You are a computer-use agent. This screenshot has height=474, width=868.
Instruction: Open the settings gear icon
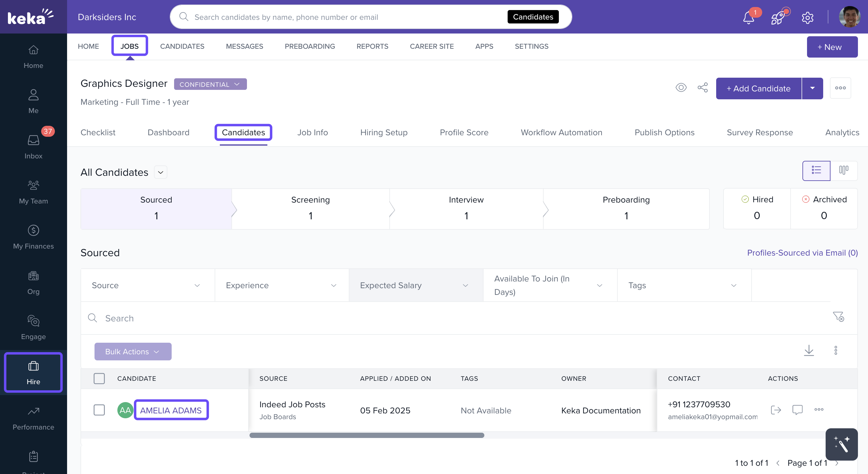(x=807, y=17)
